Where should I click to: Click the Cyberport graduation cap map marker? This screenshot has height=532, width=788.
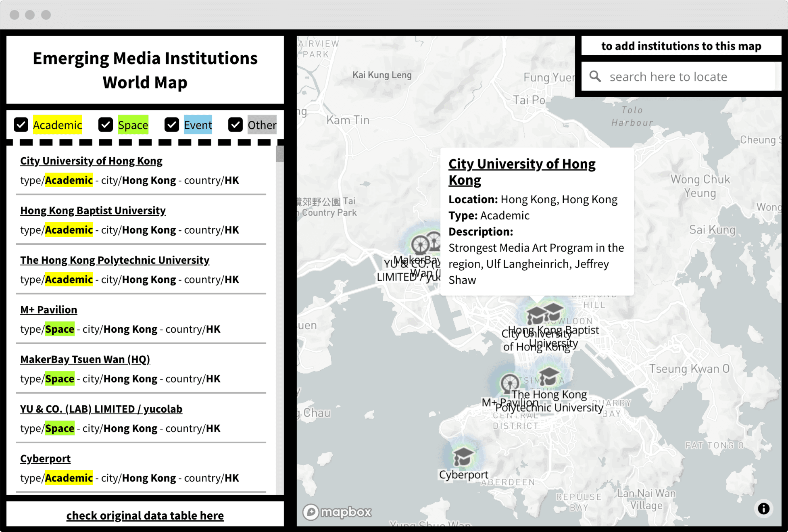463,457
